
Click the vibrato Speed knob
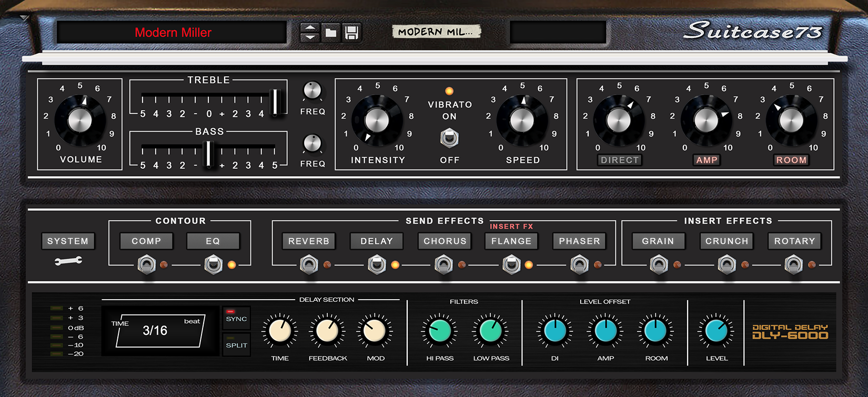522,120
